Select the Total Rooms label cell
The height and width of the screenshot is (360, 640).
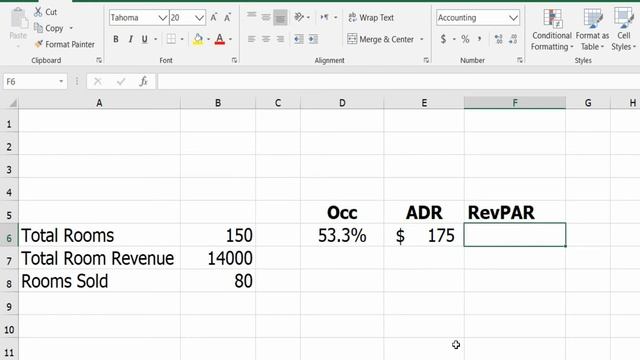(x=99, y=236)
